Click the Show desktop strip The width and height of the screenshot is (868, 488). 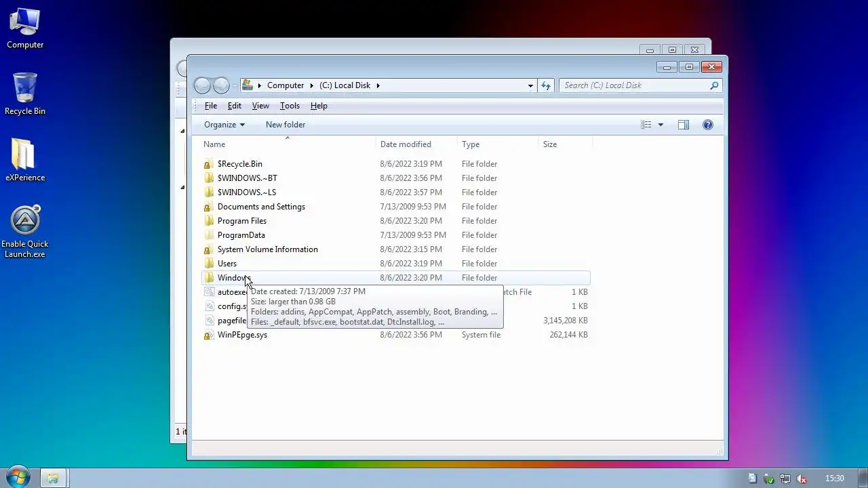(x=863, y=479)
